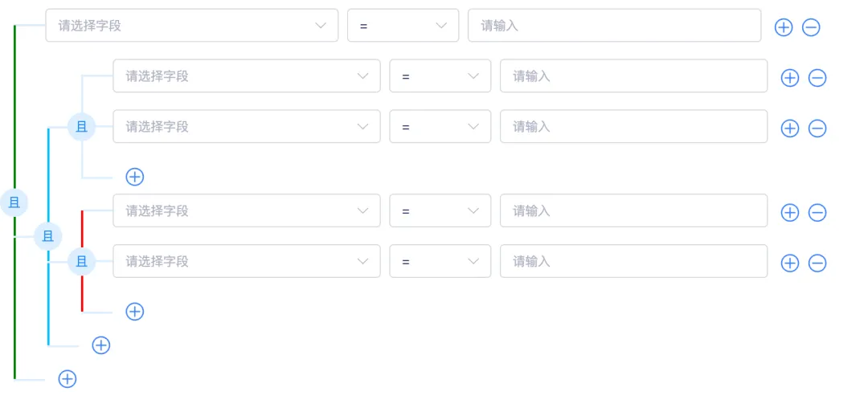Click the standalone plus below the third condition row
Screen dimensions: 868x400
[135, 177]
